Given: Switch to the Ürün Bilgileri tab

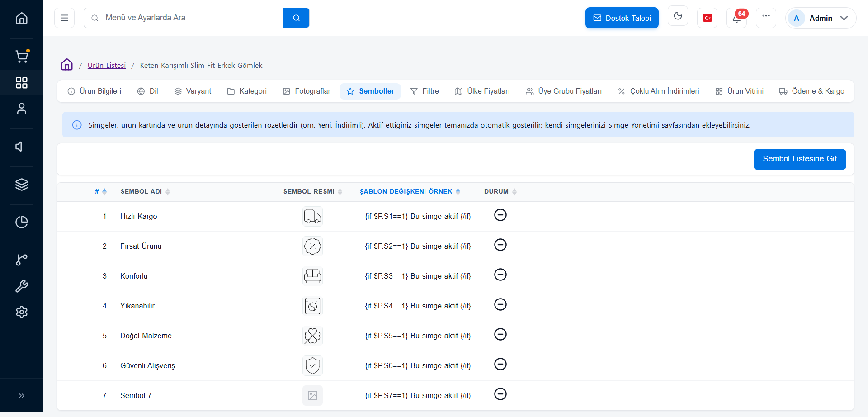Looking at the screenshot, I should [x=94, y=91].
